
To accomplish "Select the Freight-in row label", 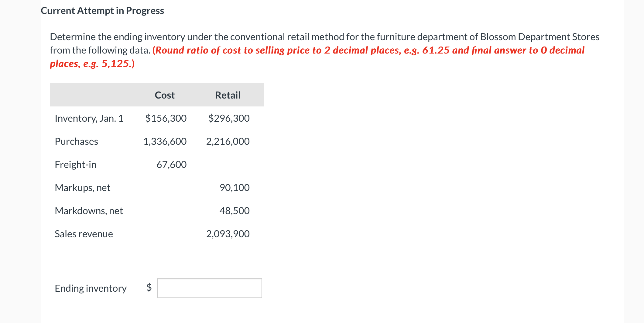I will pos(75,165).
